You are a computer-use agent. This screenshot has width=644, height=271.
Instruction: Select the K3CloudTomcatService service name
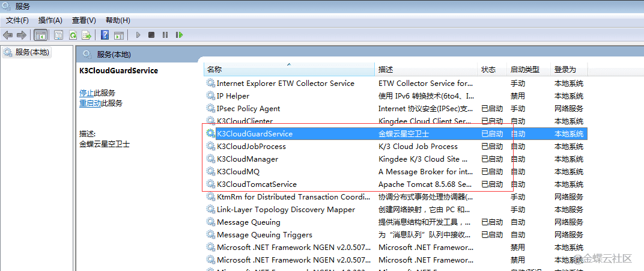click(257, 184)
